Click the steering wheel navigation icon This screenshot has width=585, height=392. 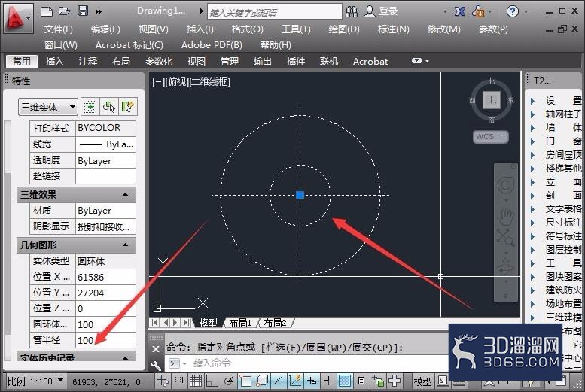coord(506,185)
